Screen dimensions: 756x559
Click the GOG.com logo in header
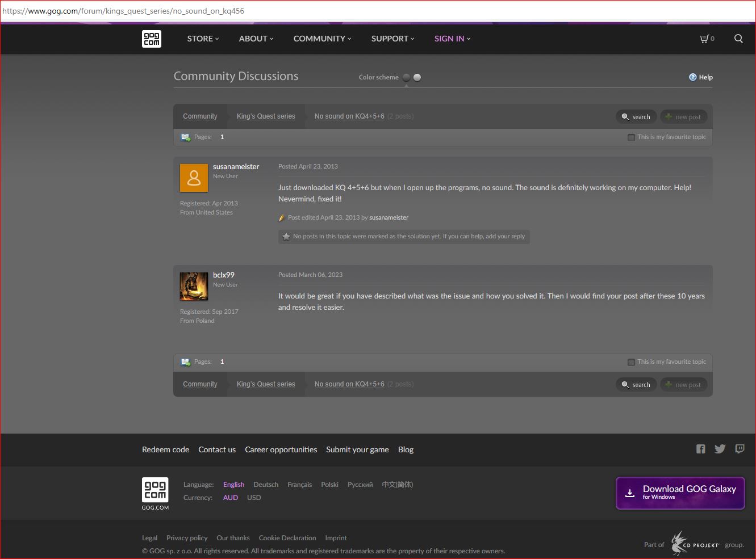[x=152, y=39]
